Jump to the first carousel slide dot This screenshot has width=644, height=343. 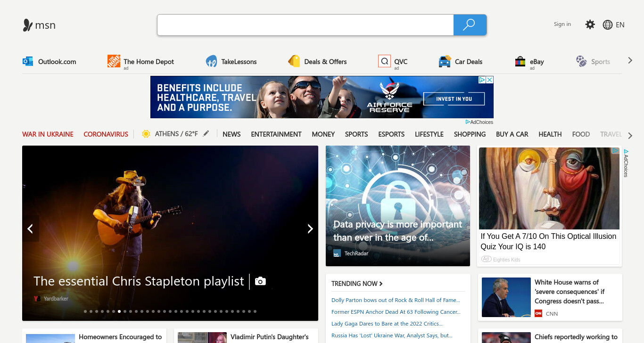tap(85, 311)
